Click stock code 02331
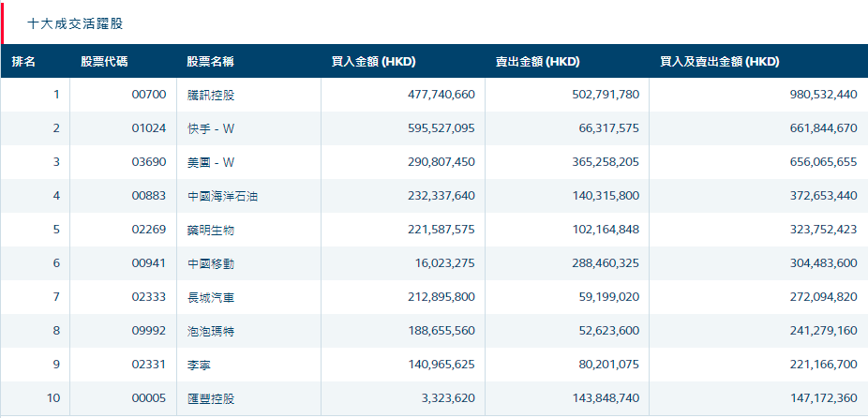 149,365
